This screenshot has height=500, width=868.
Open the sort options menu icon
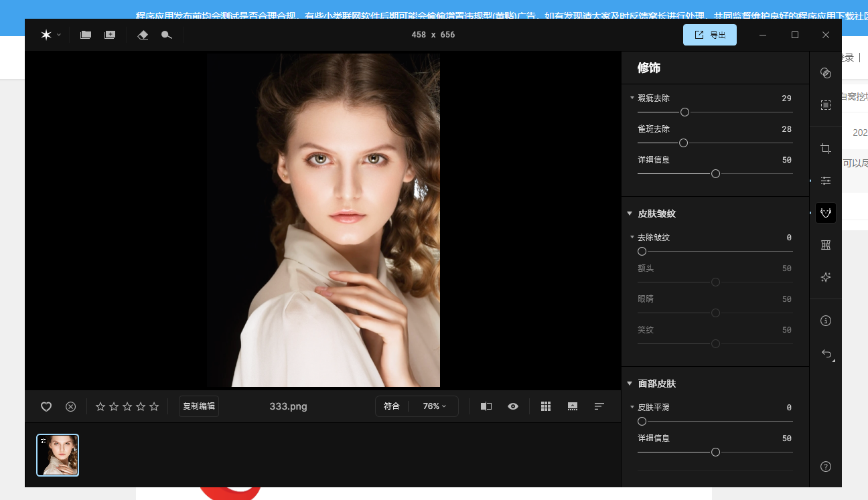(x=599, y=406)
